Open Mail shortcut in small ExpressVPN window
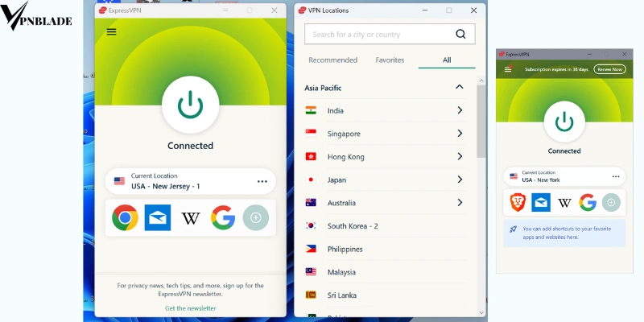Viewport: 644px width, 322px height. [x=541, y=203]
